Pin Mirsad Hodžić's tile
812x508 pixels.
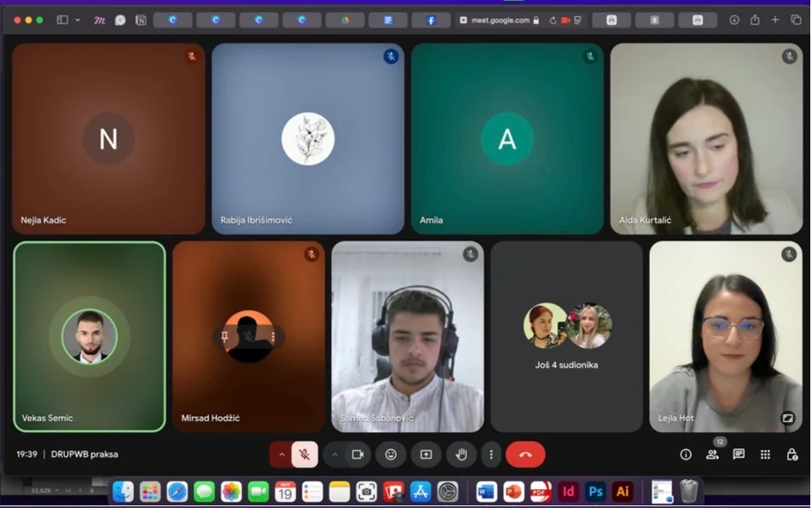click(224, 337)
